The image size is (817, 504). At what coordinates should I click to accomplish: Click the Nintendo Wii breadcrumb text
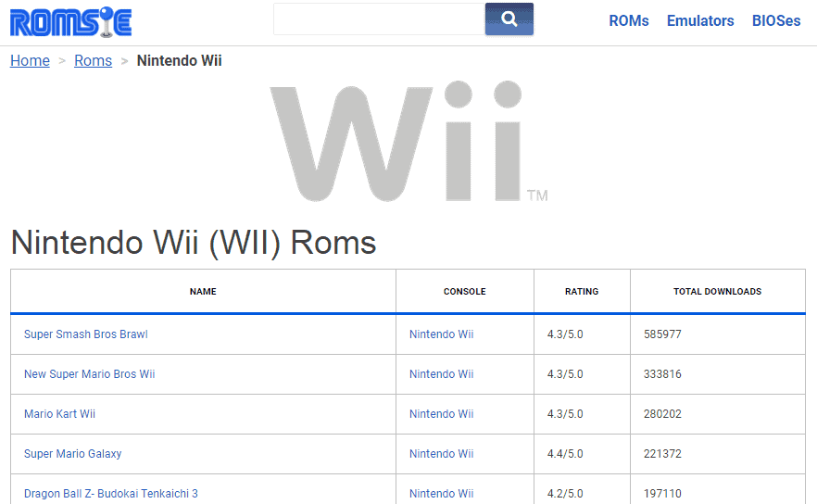point(180,60)
